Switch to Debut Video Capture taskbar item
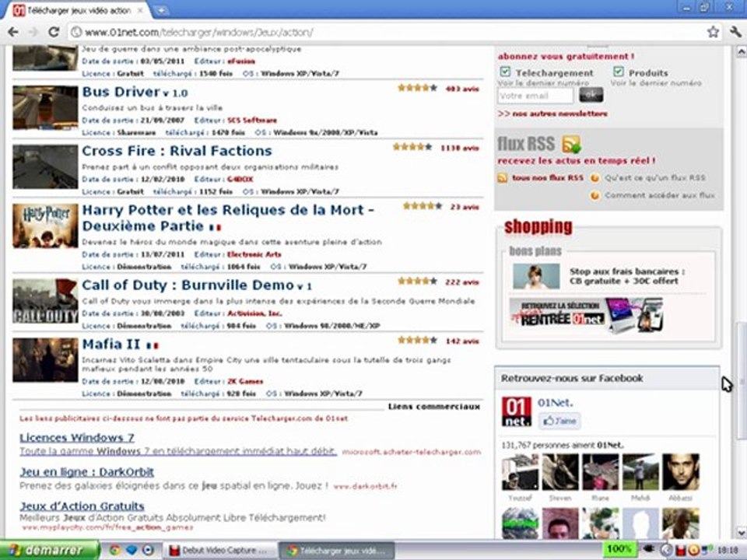This screenshot has height=560, width=747. [x=220, y=551]
